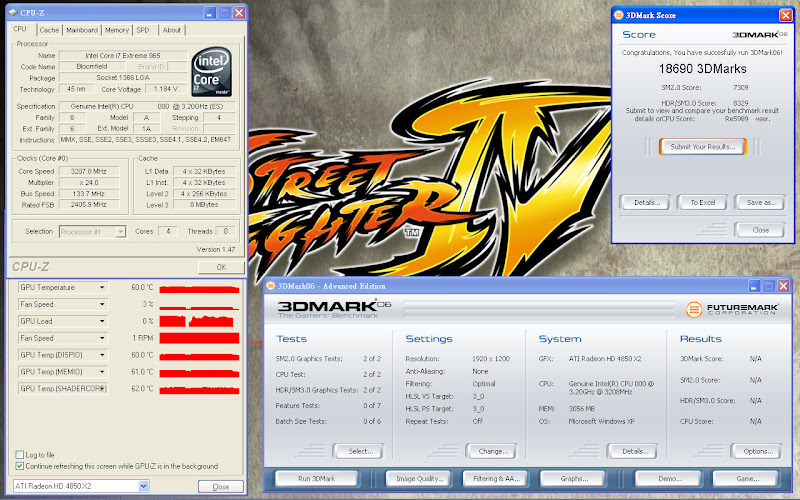Click the 3DMark06 logo in main window
The image size is (800, 500).
[334, 309]
